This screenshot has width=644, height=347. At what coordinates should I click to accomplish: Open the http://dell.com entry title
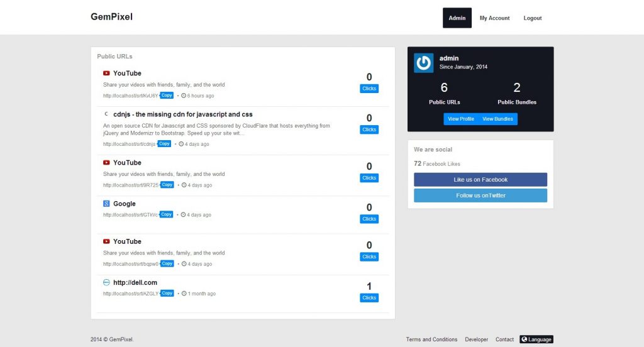tap(135, 282)
